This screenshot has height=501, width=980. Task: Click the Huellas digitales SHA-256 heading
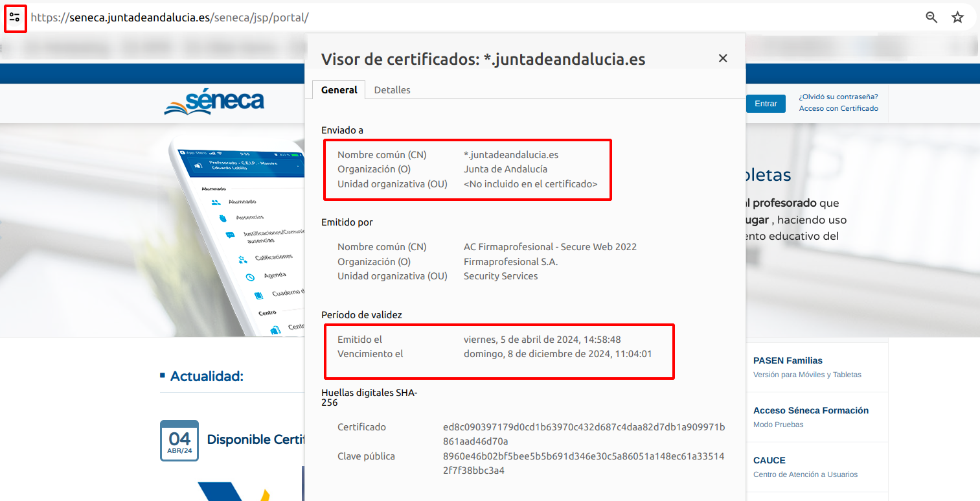[x=369, y=397]
